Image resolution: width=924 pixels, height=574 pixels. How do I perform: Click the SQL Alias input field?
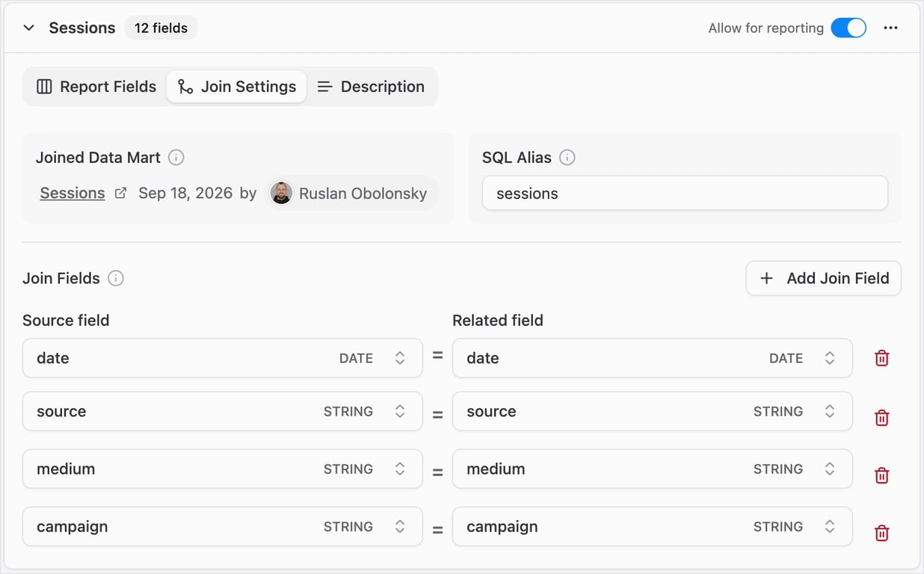point(685,194)
